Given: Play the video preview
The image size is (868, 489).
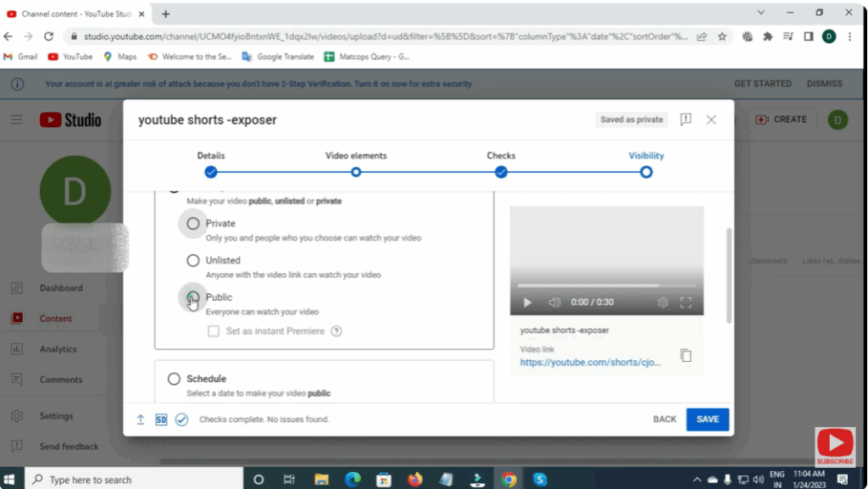Looking at the screenshot, I should 526,302.
